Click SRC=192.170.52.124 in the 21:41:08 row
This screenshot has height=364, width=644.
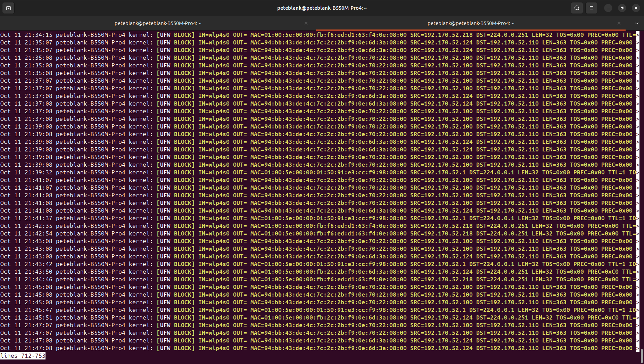point(441,210)
